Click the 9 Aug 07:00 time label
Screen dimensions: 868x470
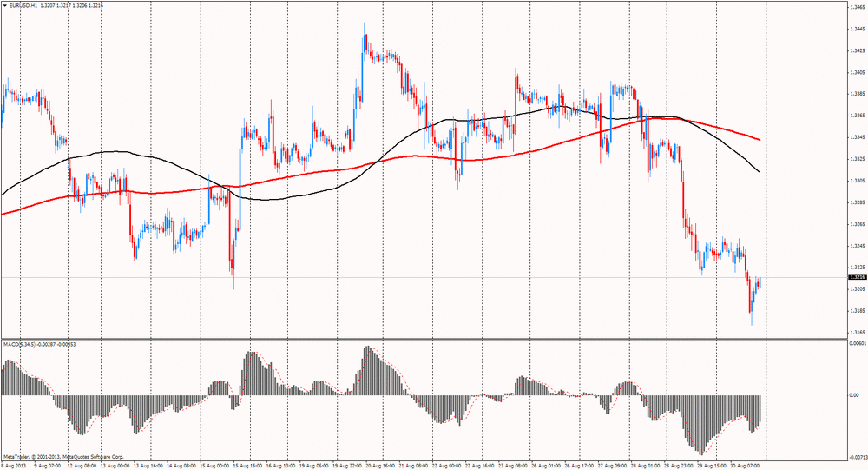(48, 466)
